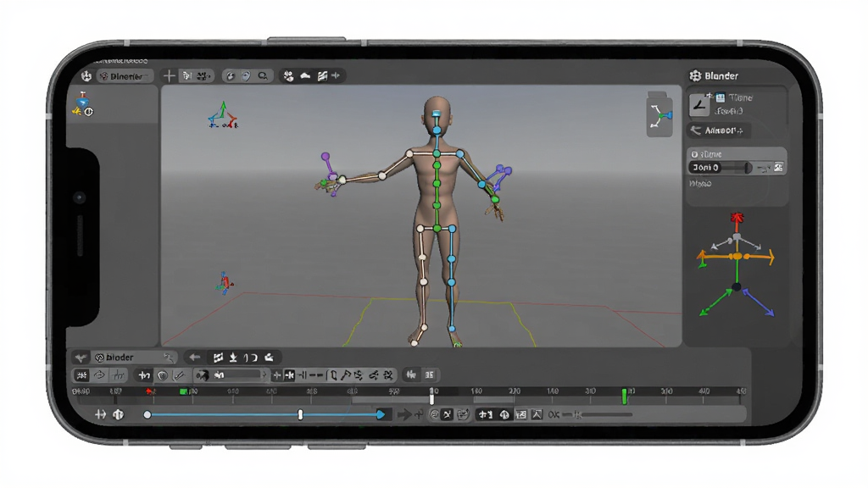Screen dimensions: 868x488
Task: Click the green timeline marker on the ruler
Action: [x=624, y=396]
